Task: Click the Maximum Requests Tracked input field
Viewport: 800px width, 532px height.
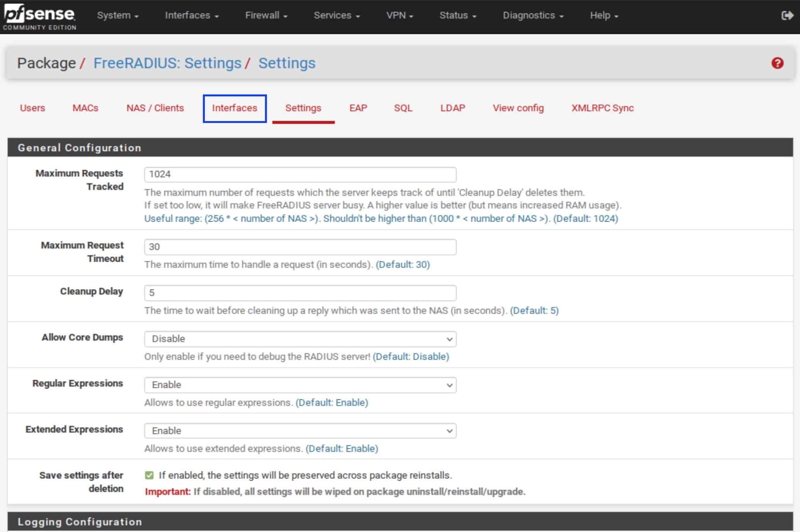Action: click(300, 174)
